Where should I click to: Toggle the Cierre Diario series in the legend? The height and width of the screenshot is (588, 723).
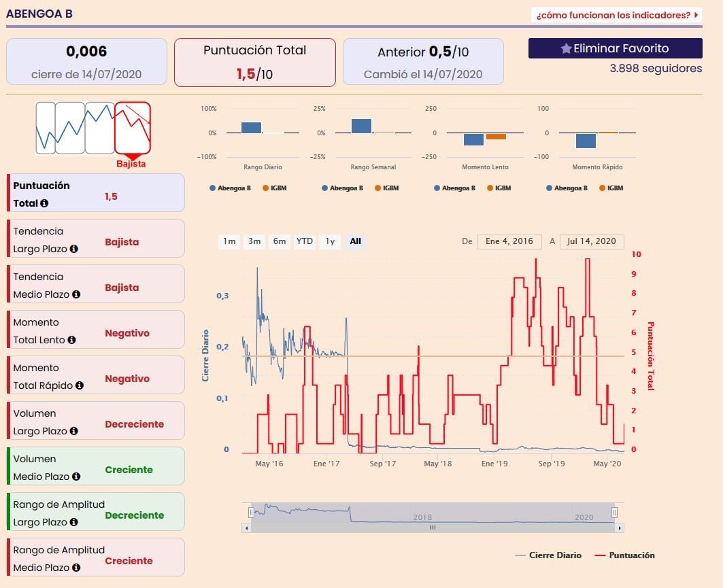pos(548,555)
